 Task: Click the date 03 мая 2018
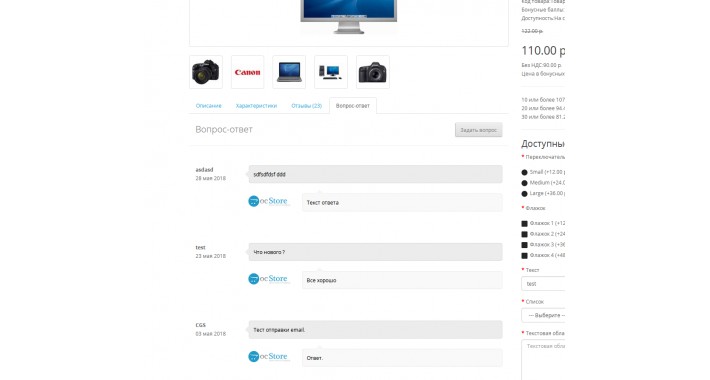(211, 334)
